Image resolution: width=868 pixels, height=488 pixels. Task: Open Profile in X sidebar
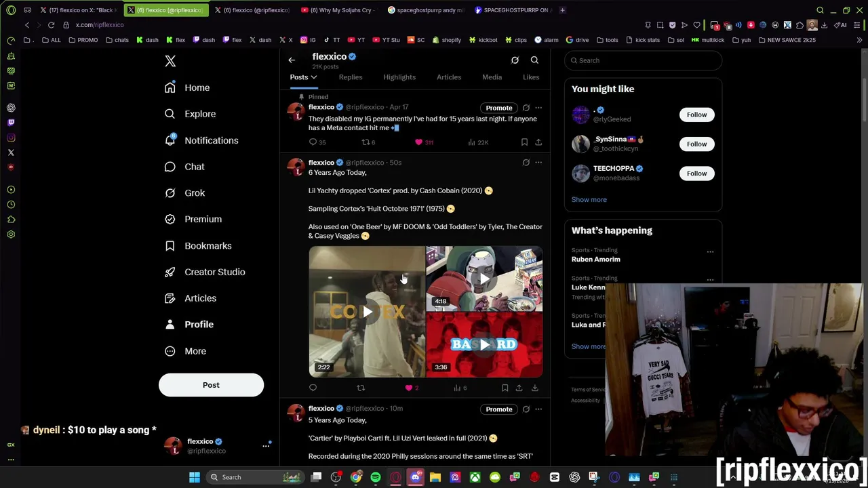point(189,325)
